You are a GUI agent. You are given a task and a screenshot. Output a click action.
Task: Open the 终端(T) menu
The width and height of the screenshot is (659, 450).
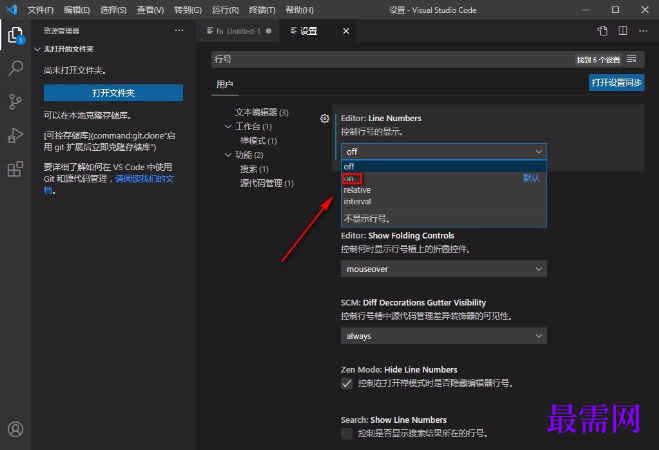(x=262, y=10)
